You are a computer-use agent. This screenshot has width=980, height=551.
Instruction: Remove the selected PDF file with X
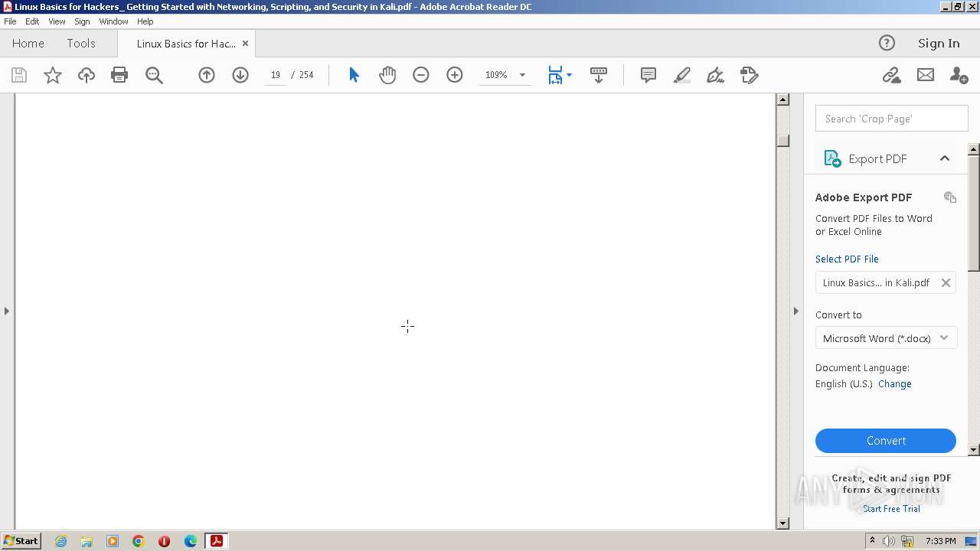tap(946, 282)
